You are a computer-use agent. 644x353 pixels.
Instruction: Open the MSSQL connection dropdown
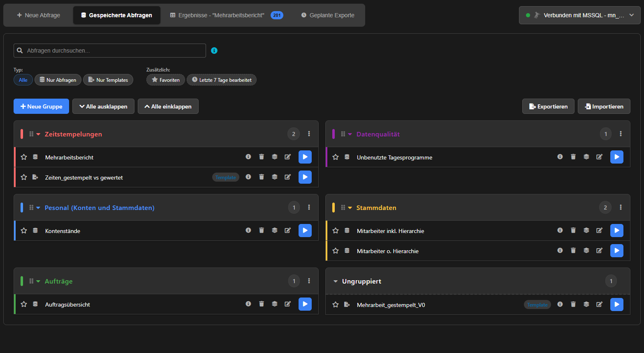point(579,15)
